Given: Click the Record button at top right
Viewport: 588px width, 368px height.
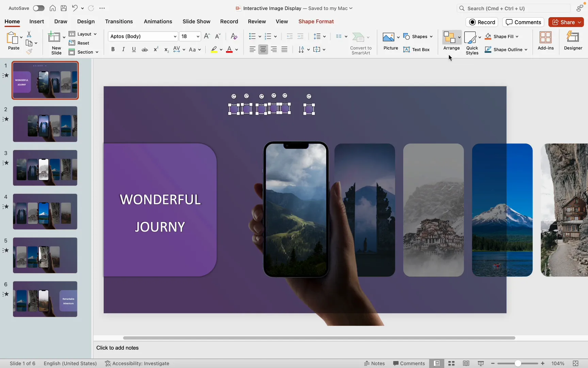Looking at the screenshot, I should click(482, 22).
